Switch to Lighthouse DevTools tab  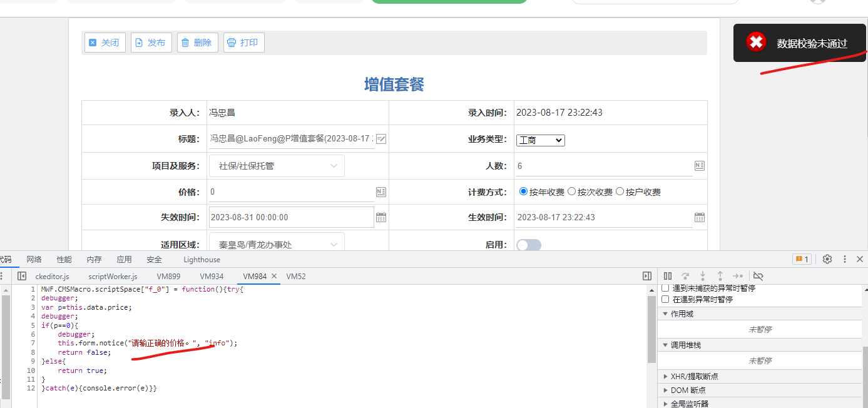pyautogui.click(x=202, y=260)
